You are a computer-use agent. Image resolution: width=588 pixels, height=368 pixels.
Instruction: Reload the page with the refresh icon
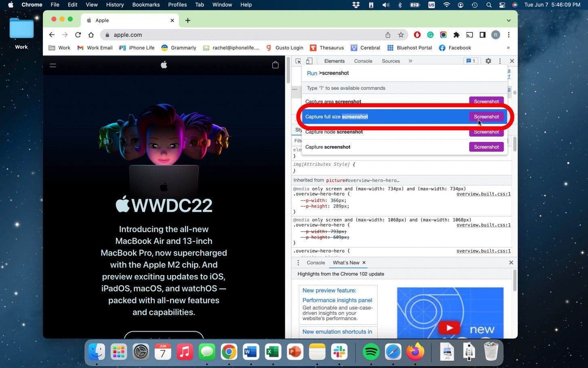click(78, 35)
